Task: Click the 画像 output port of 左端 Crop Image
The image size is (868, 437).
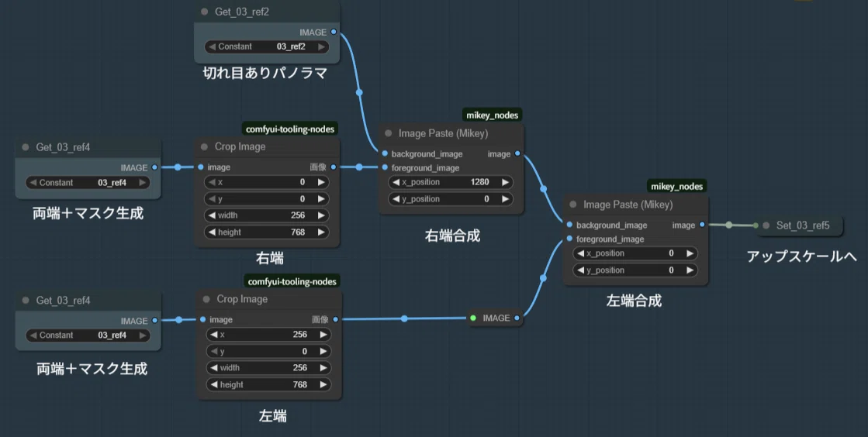Action: coord(335,319)
